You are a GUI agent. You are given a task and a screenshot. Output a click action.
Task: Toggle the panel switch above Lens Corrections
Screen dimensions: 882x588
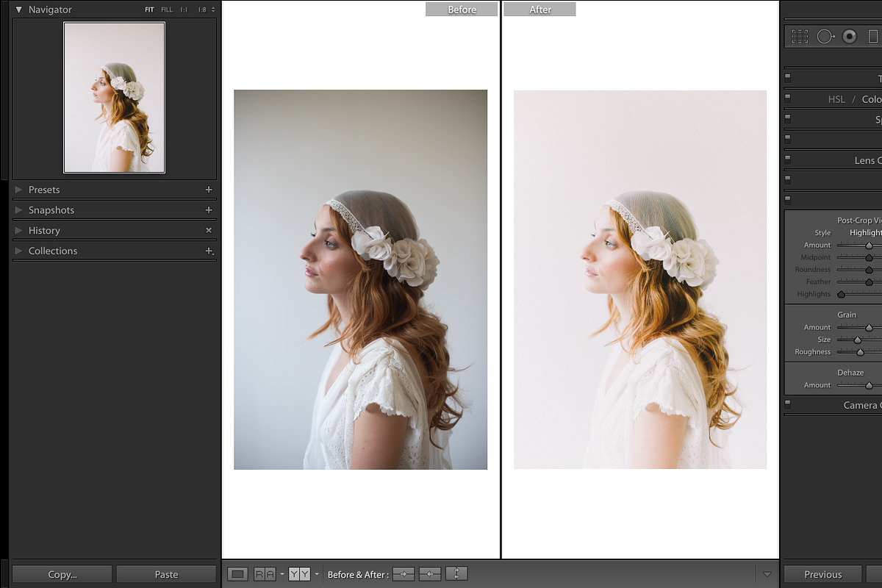[788, 137]
